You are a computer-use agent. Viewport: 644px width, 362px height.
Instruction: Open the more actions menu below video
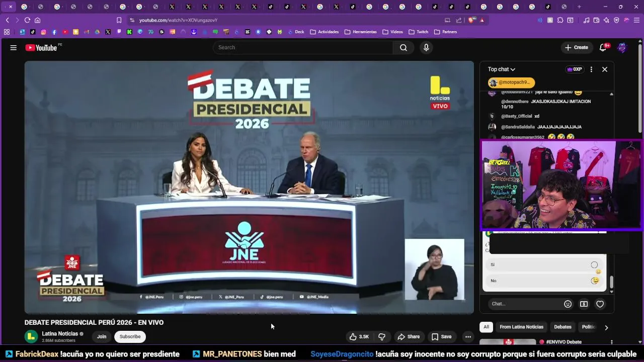tap(468, 337)
